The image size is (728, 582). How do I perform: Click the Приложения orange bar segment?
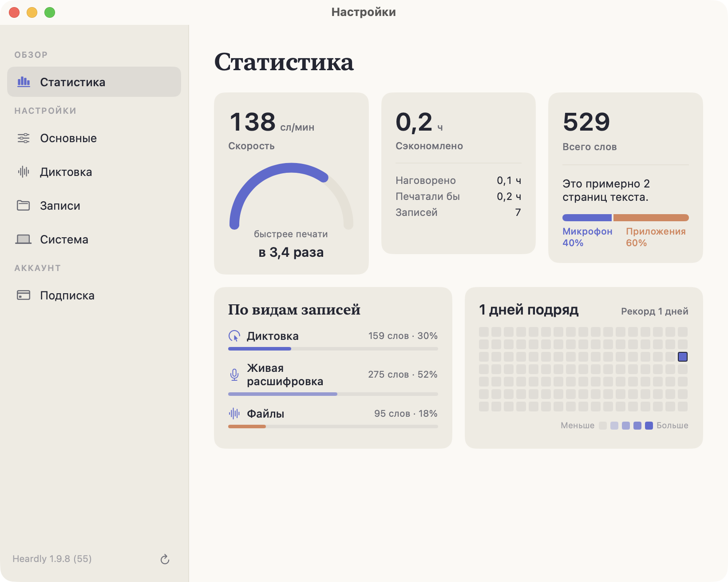[x=651, y=218]
